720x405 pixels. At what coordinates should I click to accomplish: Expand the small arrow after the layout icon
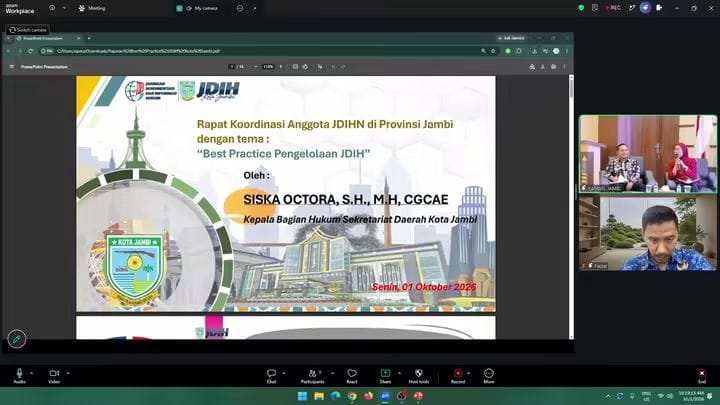click(255, 8)
